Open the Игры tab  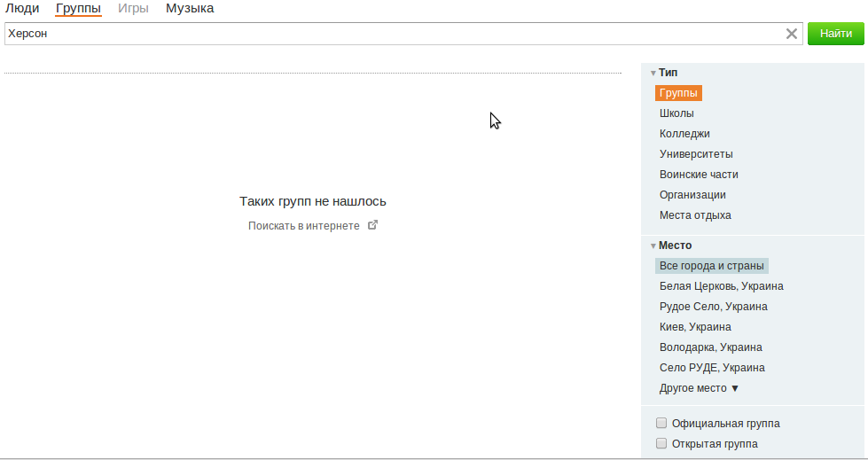point(133,8)
